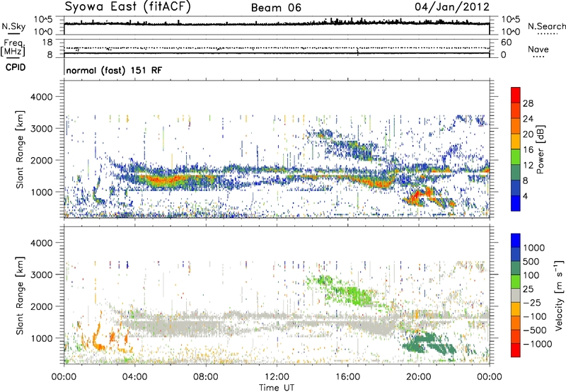The height and width of the screenshot is (392, 566).
Task: Click the 'Slant Range [km]' label of velocity panel
Action: point(20,296)
